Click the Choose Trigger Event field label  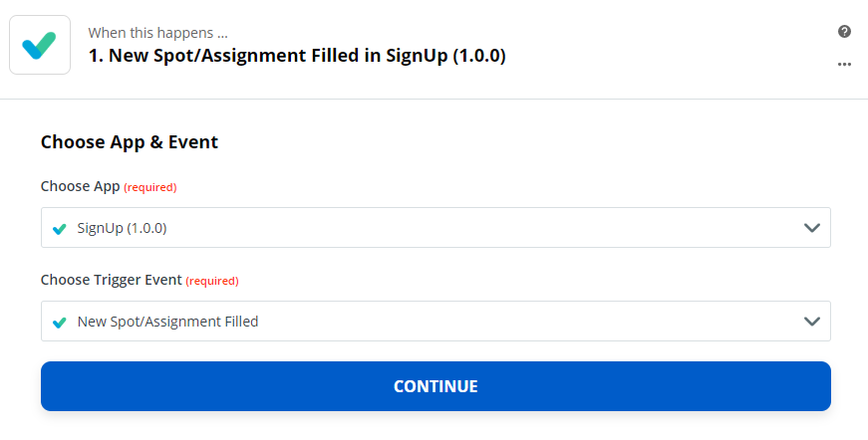coord(111,280)
